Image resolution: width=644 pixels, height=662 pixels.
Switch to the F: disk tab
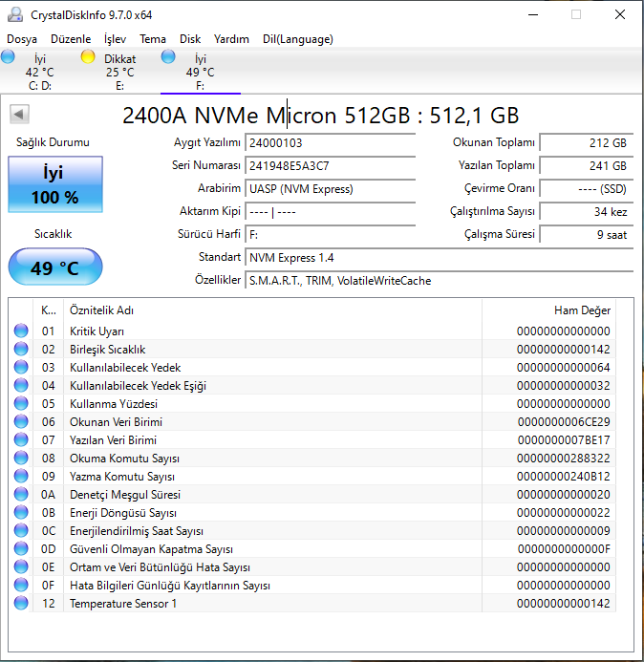click(x=200, y=72)
